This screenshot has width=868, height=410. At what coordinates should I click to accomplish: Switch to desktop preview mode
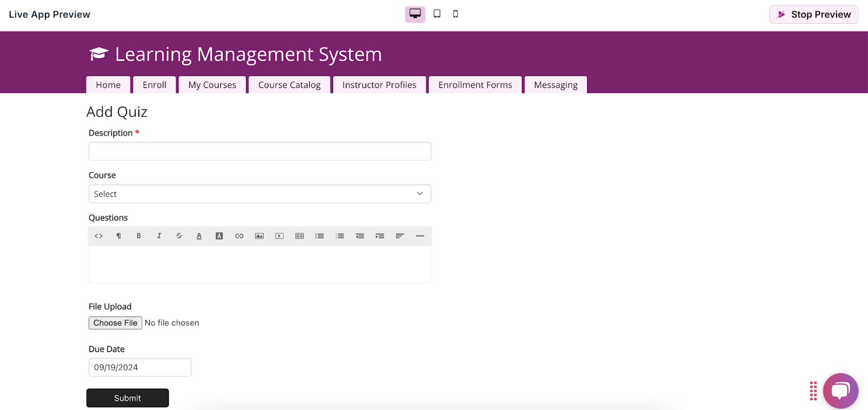(x=415, y=14)
